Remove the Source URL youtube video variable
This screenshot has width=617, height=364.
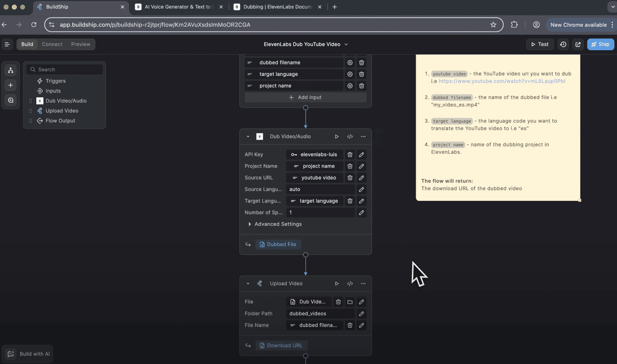350,178
